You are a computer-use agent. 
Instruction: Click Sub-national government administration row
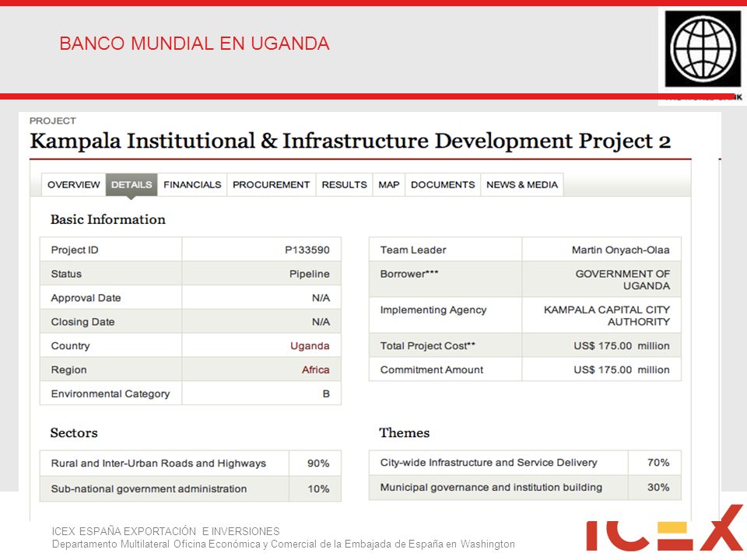tap(191, 488)
